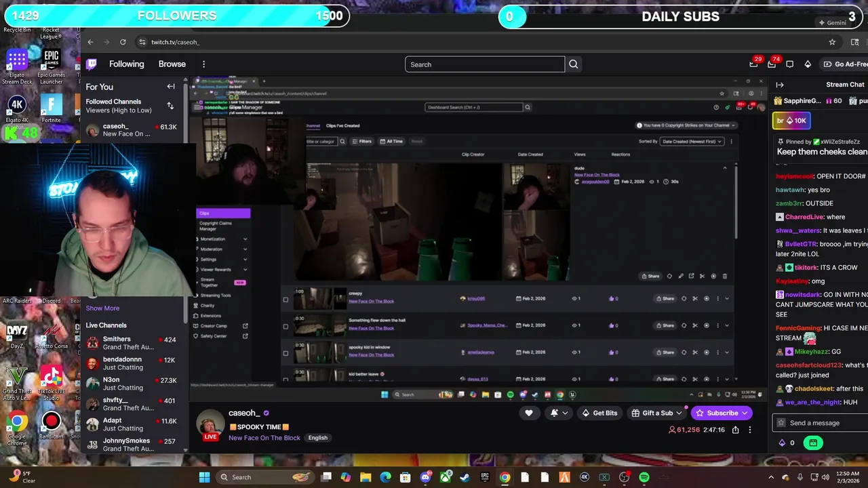Click the Bits diamond icon in top nav
Screen dimensions: 868x488
(808, 64)
